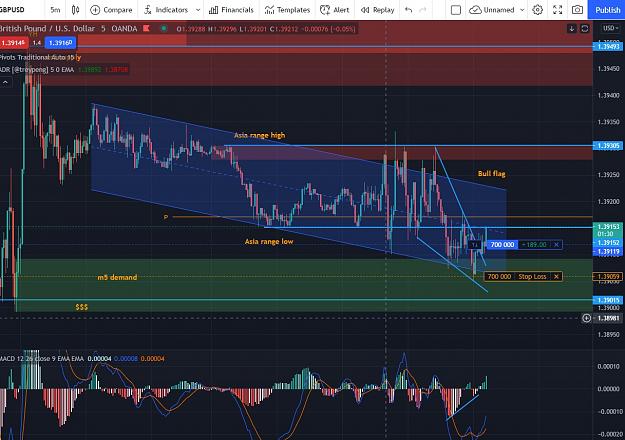The width and height of the screenshot is (625, 440).
Task: Click the 1.39059 stop loss price label
Action: (x=608, y=277)
